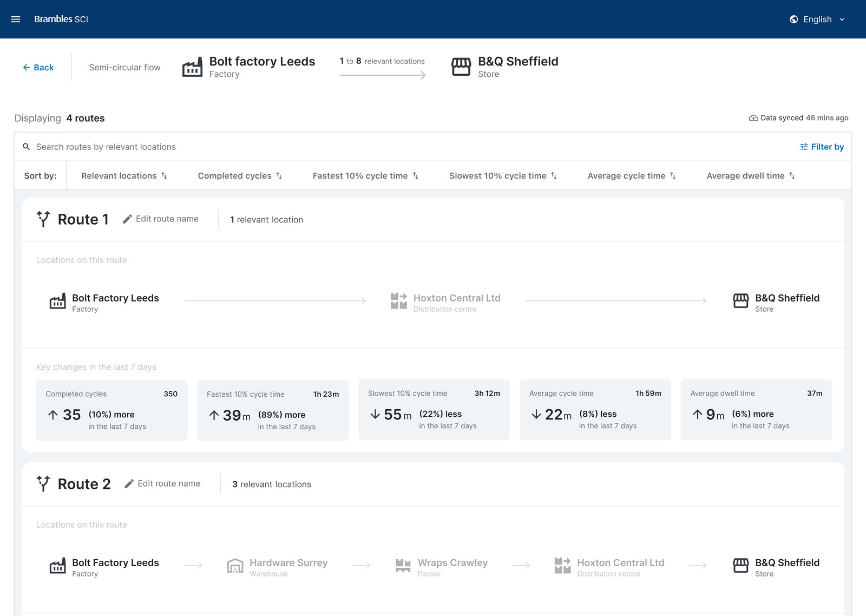Open the Average dwell time 37m card
This screenshot has width=866, height=616.
pos(756,410)
